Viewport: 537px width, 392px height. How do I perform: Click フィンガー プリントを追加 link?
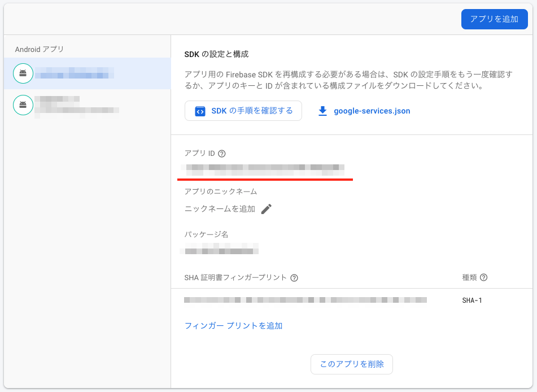(x=234, y=326)
